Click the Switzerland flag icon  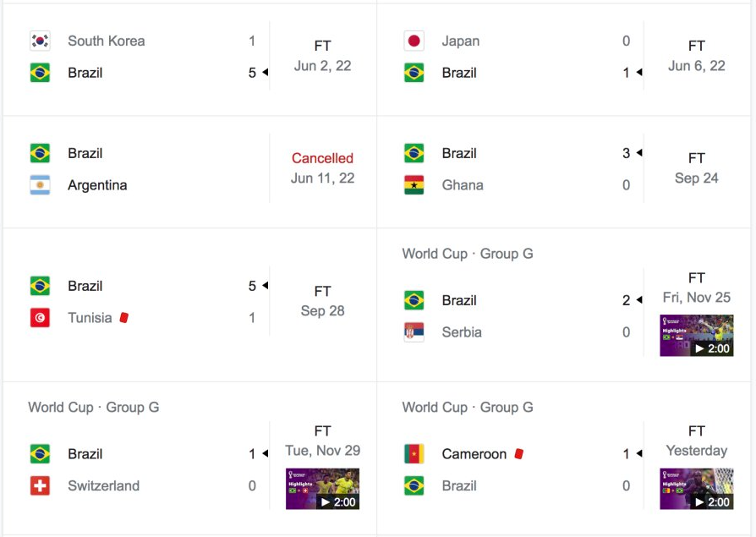click(x=40, y=485)
